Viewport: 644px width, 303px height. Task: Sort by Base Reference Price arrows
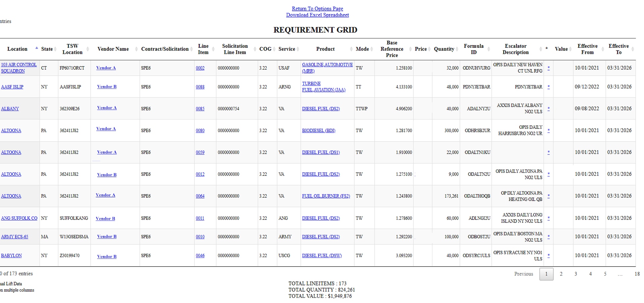[x=410, y=49]
